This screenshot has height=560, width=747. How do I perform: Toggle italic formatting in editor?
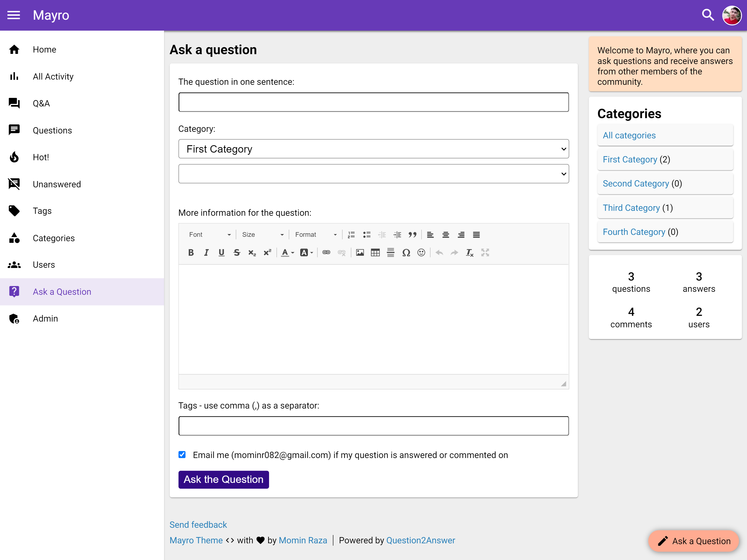[206, 253]
